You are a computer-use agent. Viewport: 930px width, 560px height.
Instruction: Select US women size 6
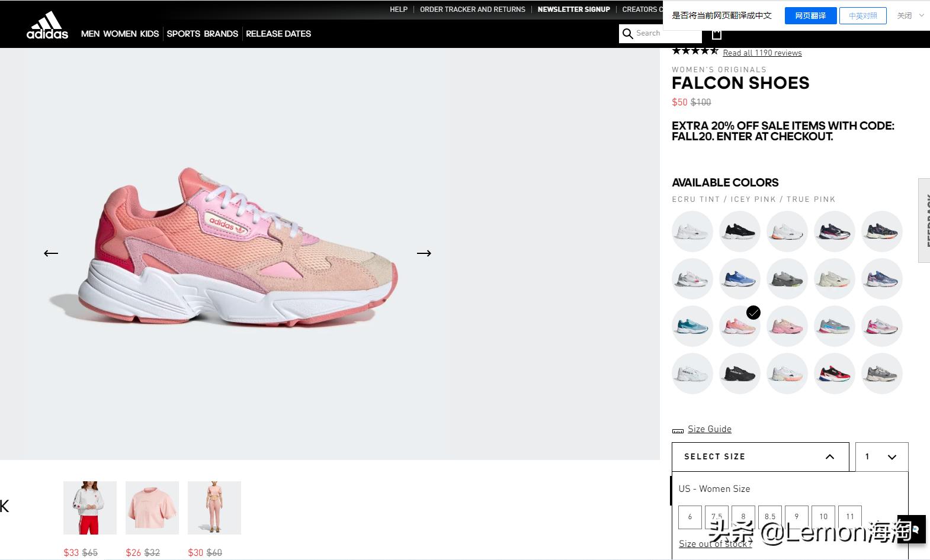pos(690,517)
